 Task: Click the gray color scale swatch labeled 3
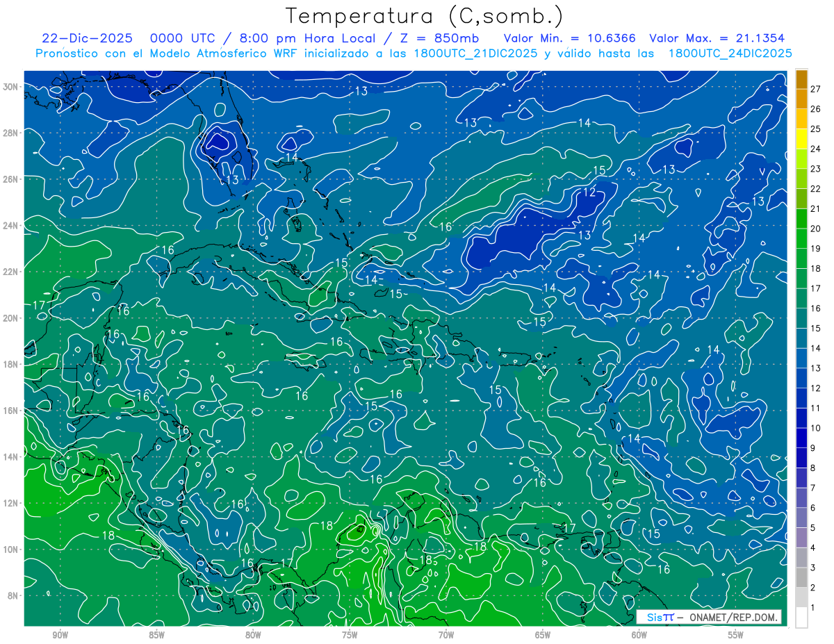(x=801, y=557)
